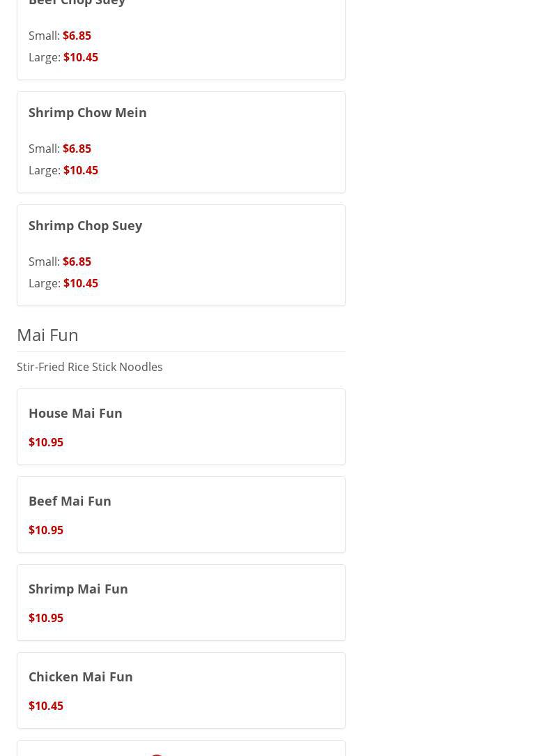Open the Beef Mai Fun item
This screenshot has height=756, width=547.
[x=70, y=501]
